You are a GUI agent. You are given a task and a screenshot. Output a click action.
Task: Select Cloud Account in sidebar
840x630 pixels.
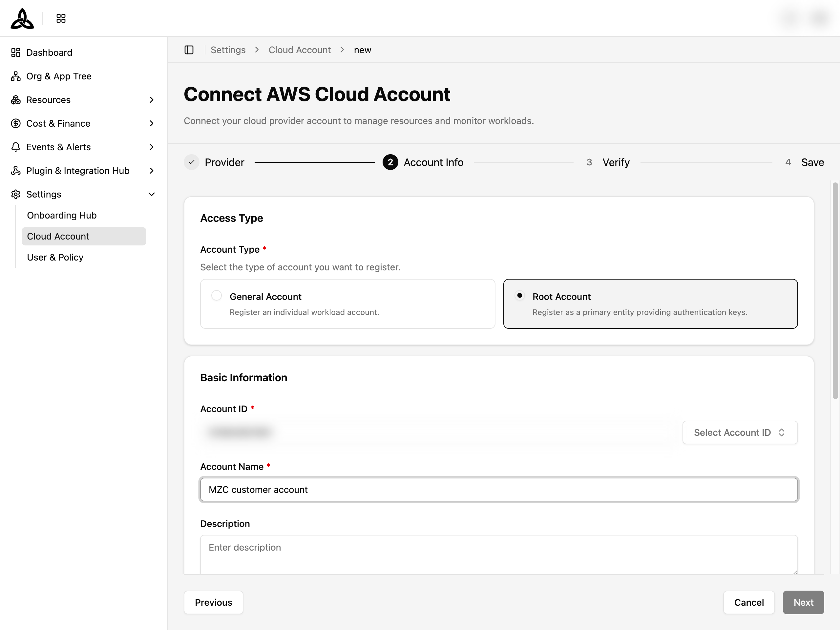tap(84, 236)
